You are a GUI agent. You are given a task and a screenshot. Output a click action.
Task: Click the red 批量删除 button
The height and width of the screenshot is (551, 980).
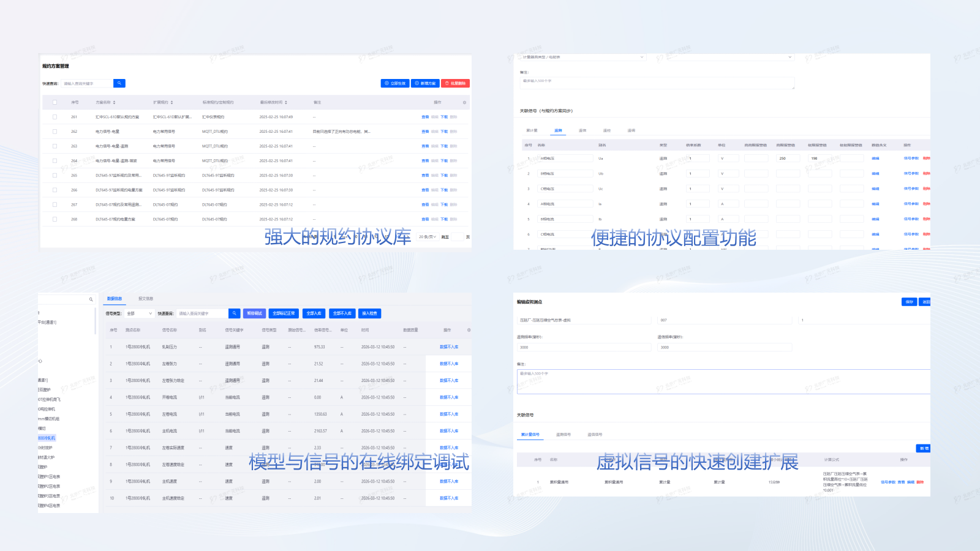(455, 83)
